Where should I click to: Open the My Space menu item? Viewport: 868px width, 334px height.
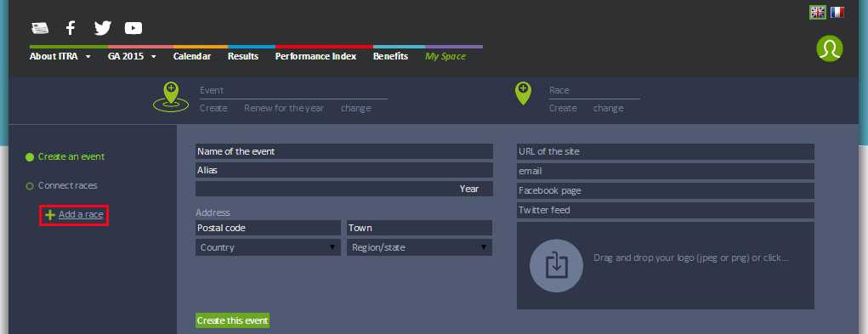(x=445, y=56)
